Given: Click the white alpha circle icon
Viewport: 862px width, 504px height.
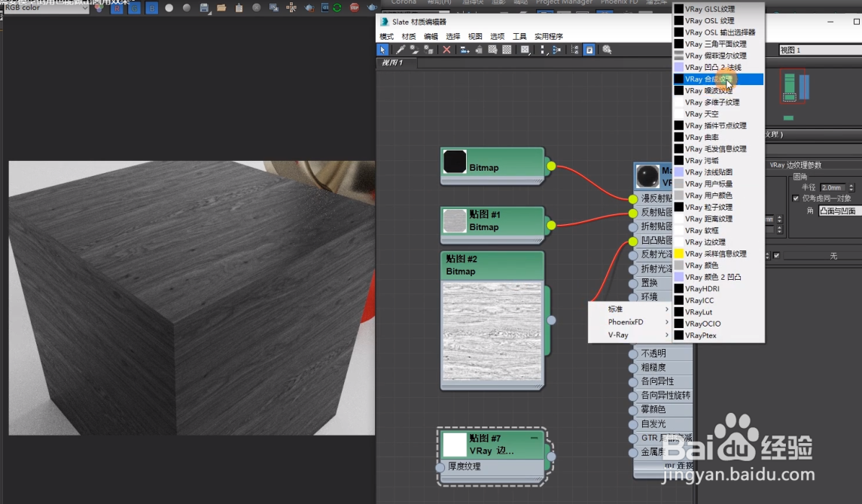Looking at the screenshot, I should point(169,8).
